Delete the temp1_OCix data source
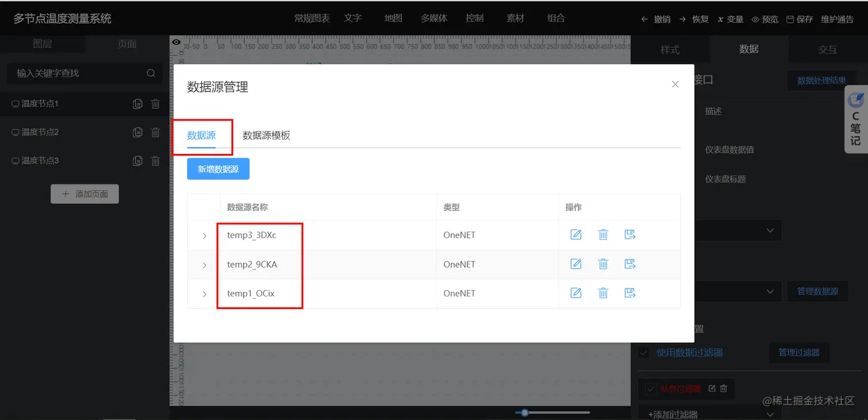The height and width of the screenshot is (420, 868). click(603, 293)
